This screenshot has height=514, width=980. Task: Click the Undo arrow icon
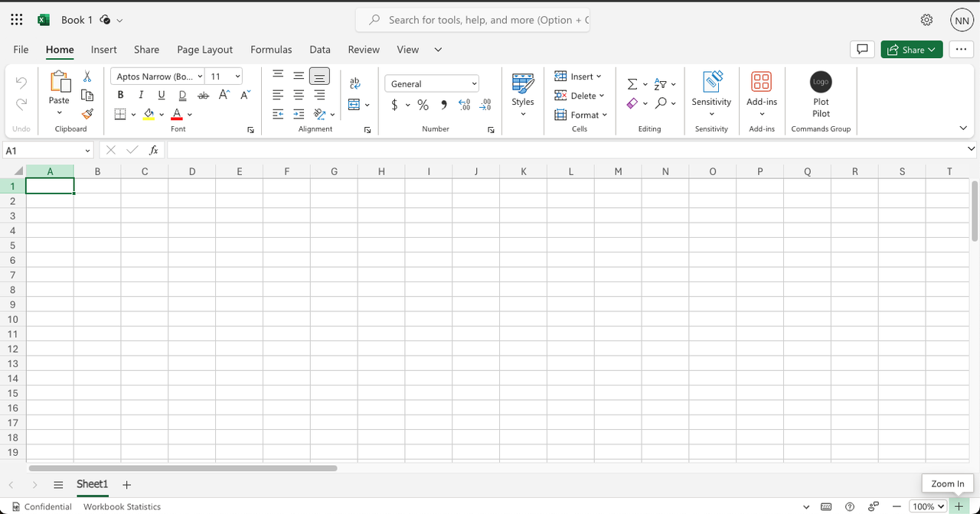pyautogui.click(x=21, y=83)
